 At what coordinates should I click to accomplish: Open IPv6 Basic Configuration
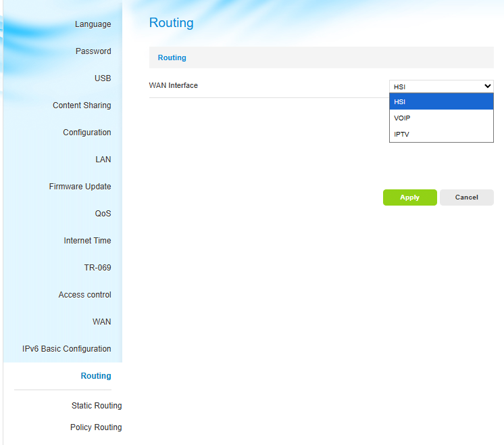[x=66, y=349]
